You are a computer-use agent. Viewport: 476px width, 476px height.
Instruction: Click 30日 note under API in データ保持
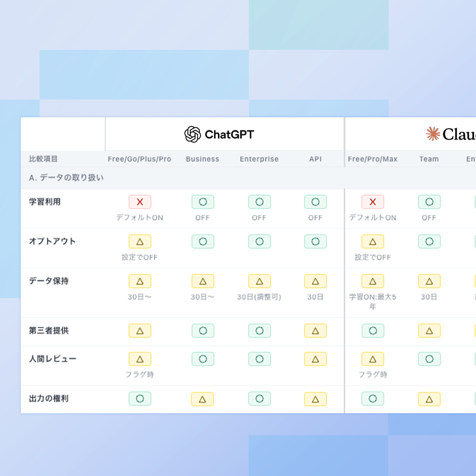315,297
